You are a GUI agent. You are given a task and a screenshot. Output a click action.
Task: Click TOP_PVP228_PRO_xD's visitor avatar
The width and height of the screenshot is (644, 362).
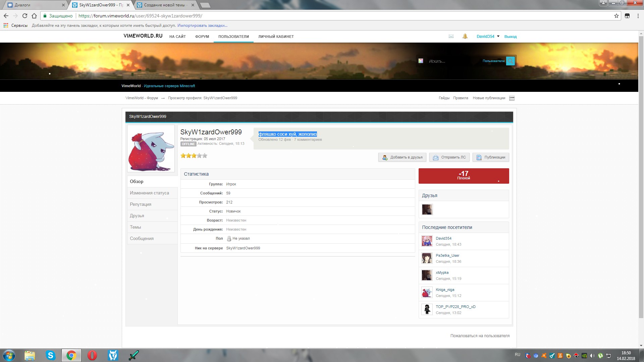coord(427,309)
